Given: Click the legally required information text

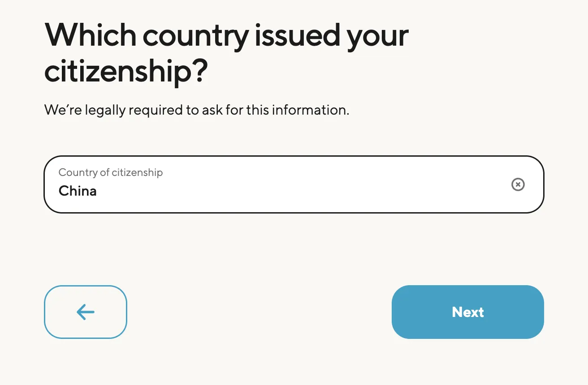Looking at the screenshot, I should click(196, 110).
